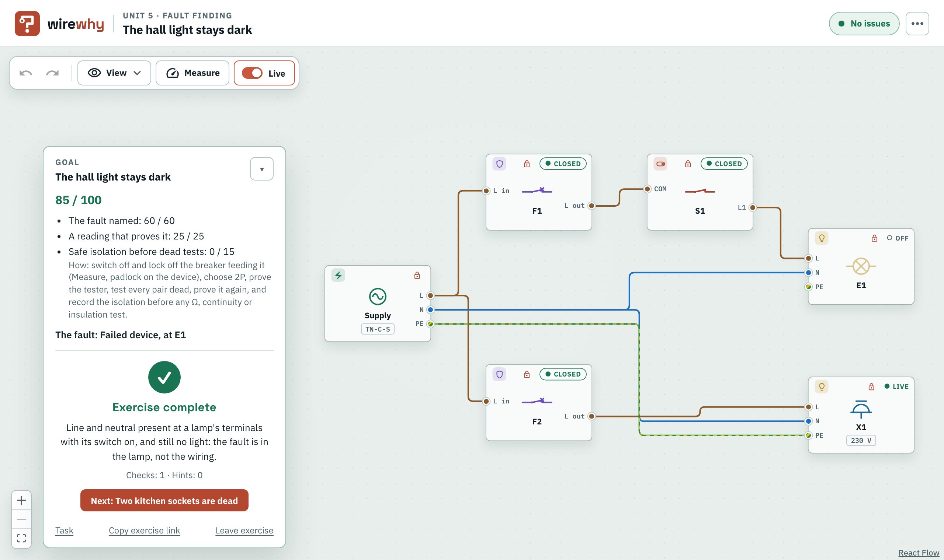Viewport: 944px width, 560px height.
Task: Toggle the CLOSED state of breaker F1
Action: click(563, 164)
